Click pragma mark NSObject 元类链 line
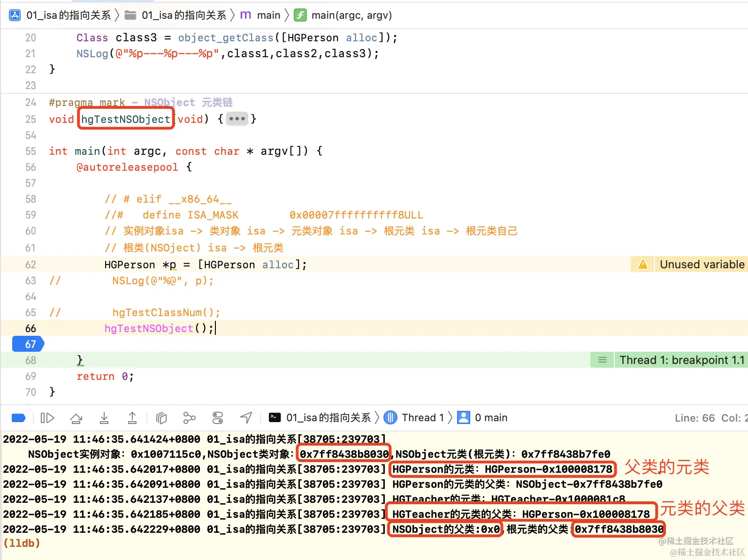Screen dimensions: 748x560 coord(141,102)
